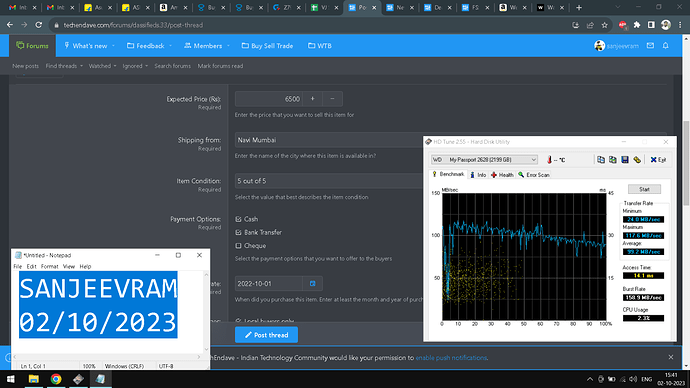690x388 pixels.
Task: Click enable push notifications link
Action: [451, 358]
